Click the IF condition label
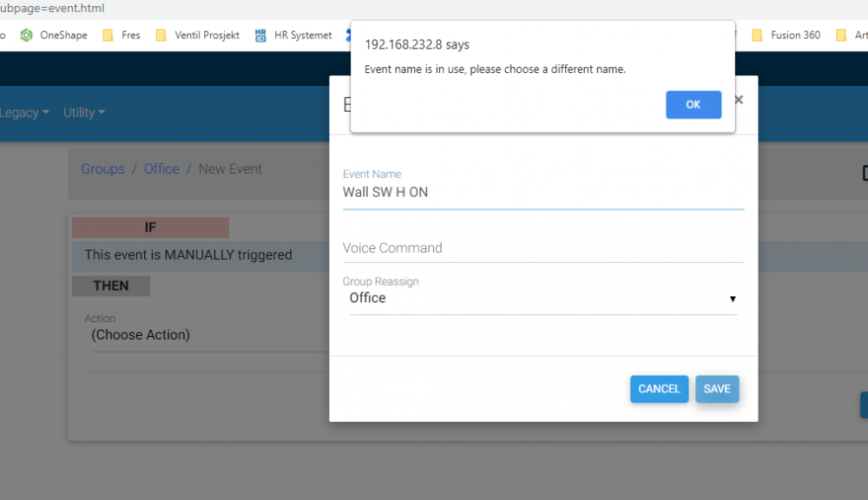The image size is (868, 500). pos(150,227)
